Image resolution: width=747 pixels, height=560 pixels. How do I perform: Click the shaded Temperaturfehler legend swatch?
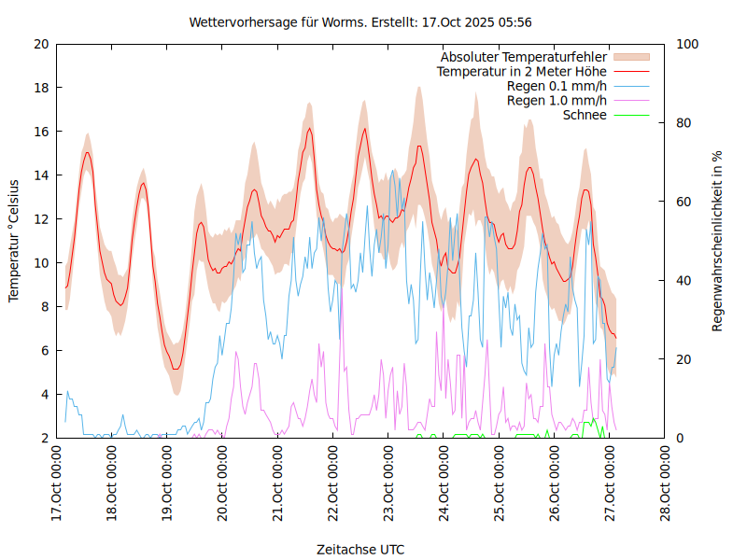tap(630, 58)
